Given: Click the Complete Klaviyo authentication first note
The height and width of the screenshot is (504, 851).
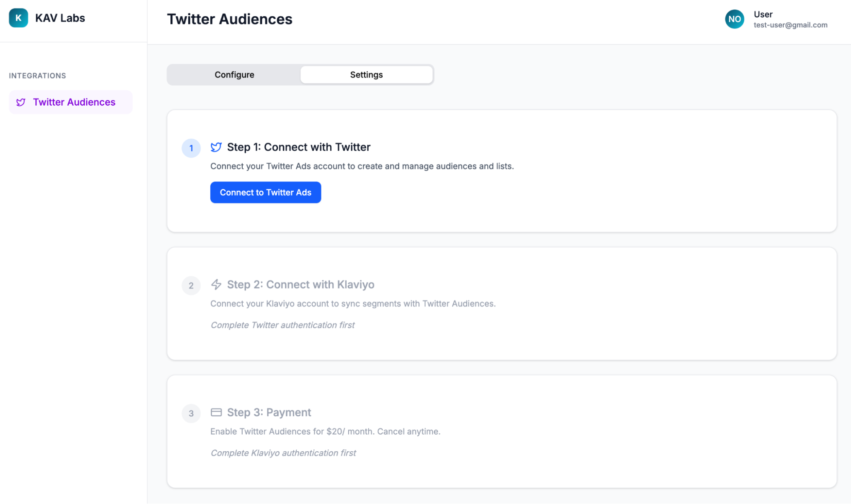Looking at the screenshot, I should pyautogui.click(x=283, y=453).
